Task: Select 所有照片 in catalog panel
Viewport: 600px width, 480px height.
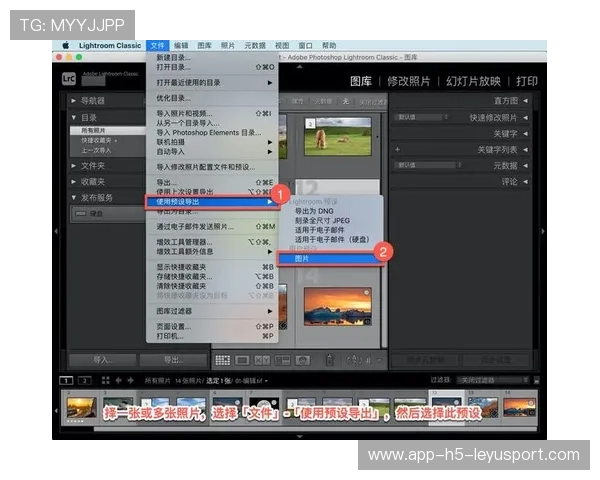Action: (x=108, y=131)
